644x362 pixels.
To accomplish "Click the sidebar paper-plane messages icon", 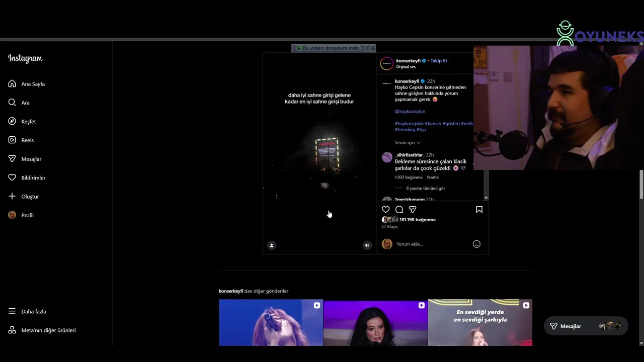I will pos(12,159).
